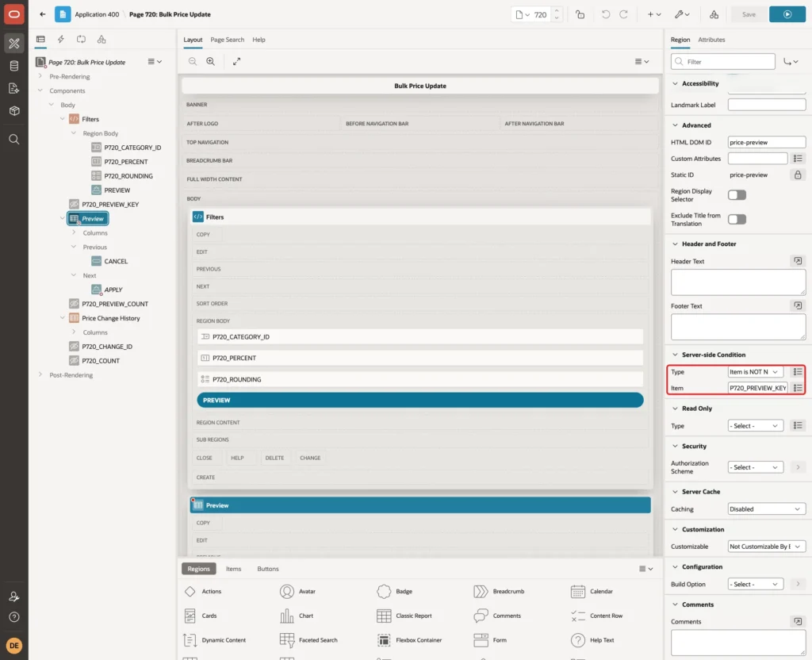Click the Redo icon
Screen dimensions: 812x660
tap(623, 14)
